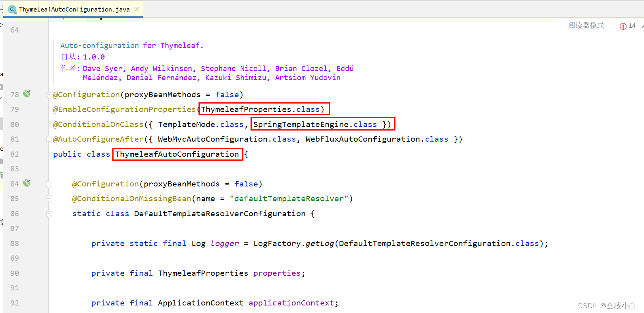The width and height of the screenshot is (644, 313).
Task: Collapse the annotation fold marker at line 78
Action: point(48,95)
